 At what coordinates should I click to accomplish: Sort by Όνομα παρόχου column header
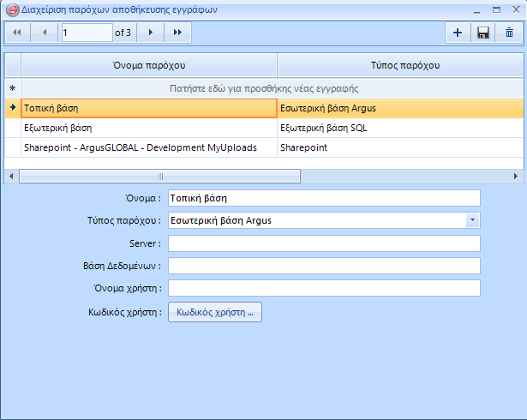coord(149,65)
